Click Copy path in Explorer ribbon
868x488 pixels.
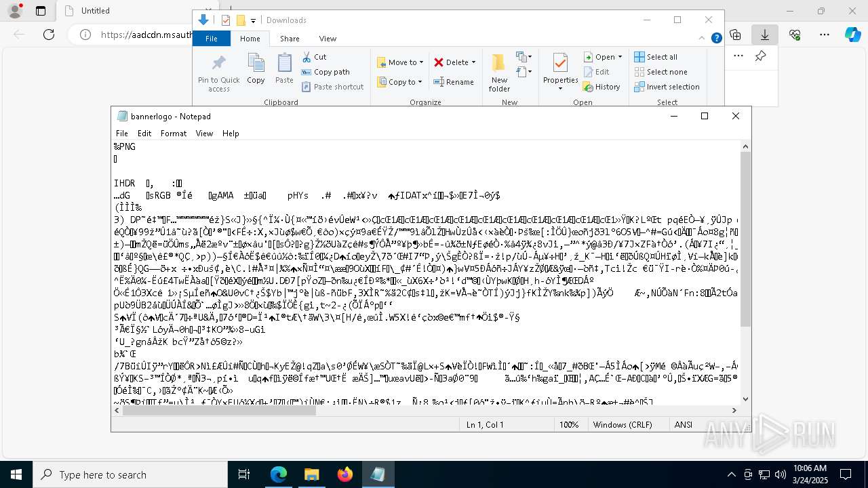coord(325,72)
